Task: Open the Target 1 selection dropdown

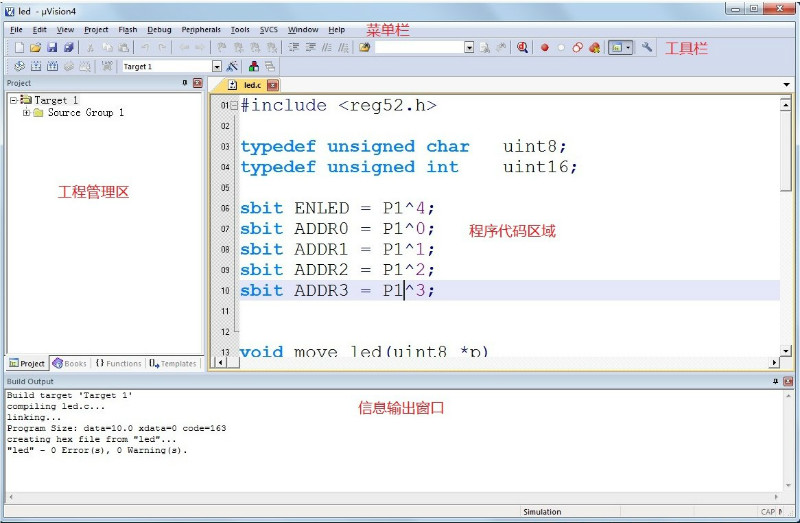Action: point(217,66)
